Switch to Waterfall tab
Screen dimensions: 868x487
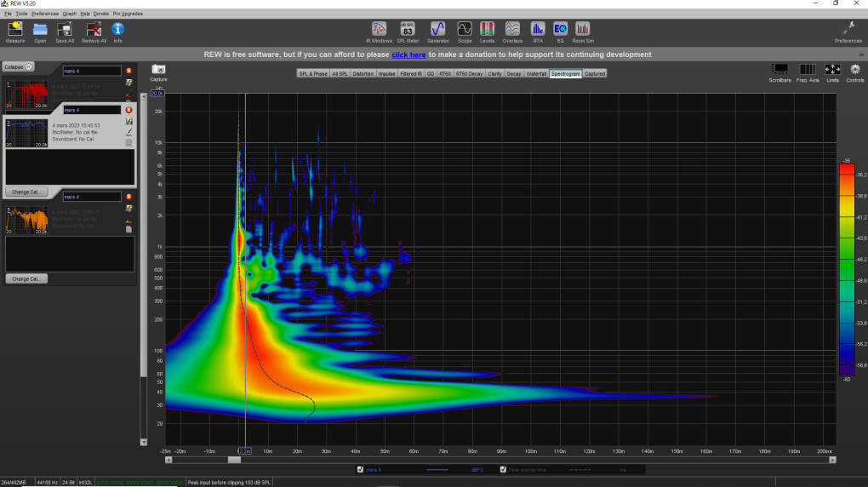(x=536, y=74)
